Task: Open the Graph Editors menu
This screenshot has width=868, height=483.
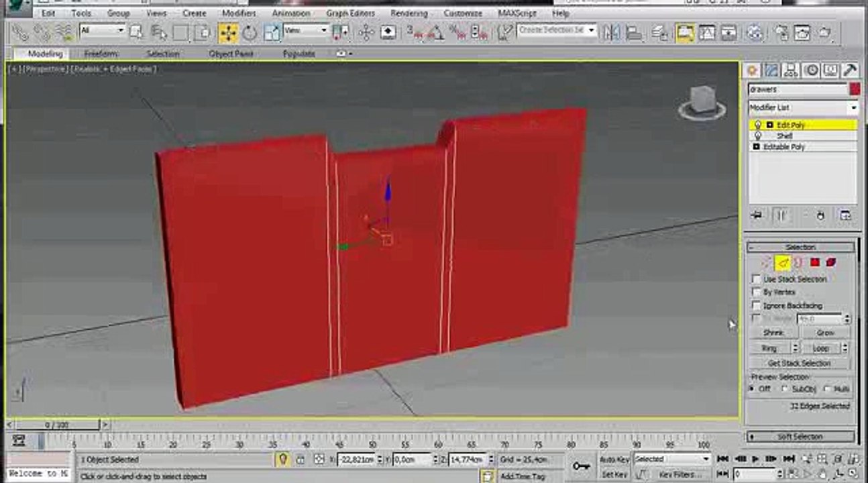Action: pos(350,13)
